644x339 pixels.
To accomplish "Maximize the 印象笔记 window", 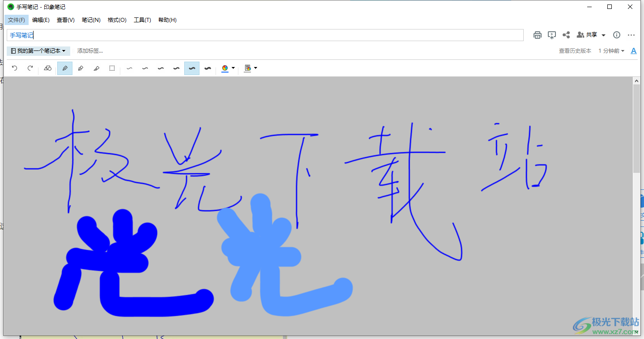I will point(610,7).
